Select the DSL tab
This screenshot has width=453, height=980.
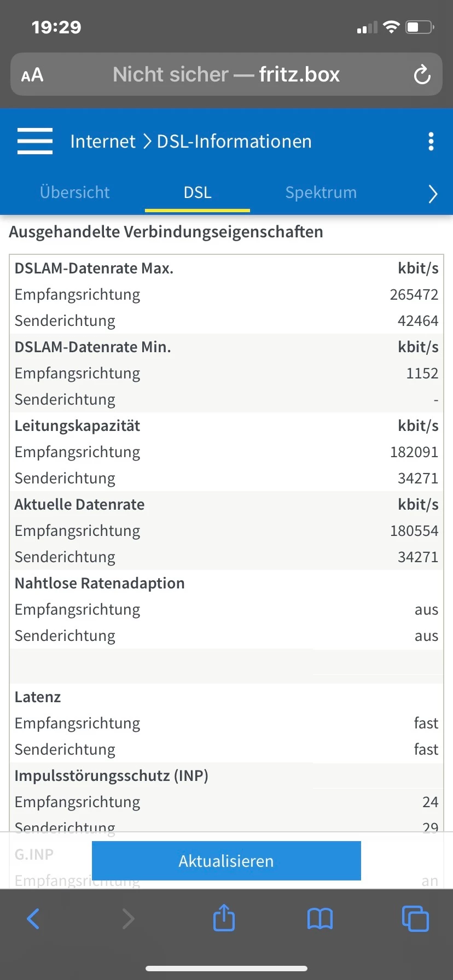198,192
